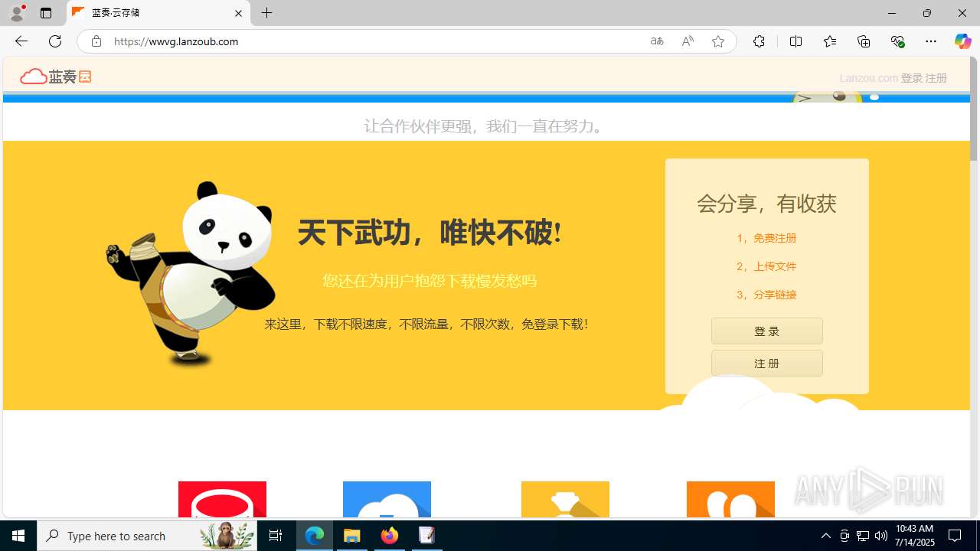The image size is (980, 551).
Task: Open Browser essentials heart icon
Action: click(x=897, y=41)
